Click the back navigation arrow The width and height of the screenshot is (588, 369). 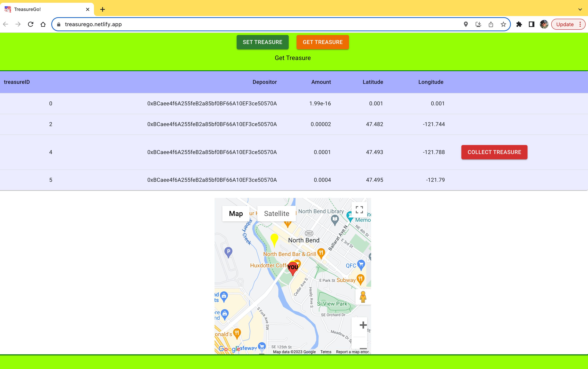coord(5,24)
